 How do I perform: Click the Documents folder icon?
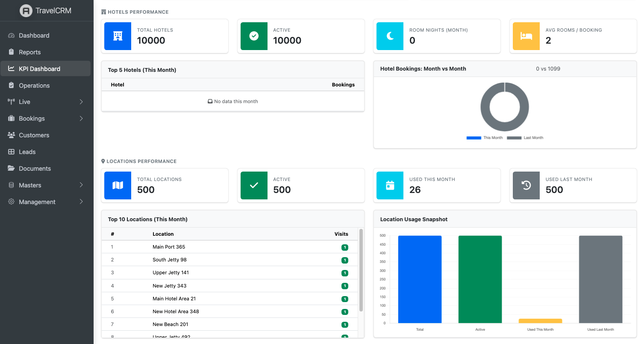pos(12,169)
